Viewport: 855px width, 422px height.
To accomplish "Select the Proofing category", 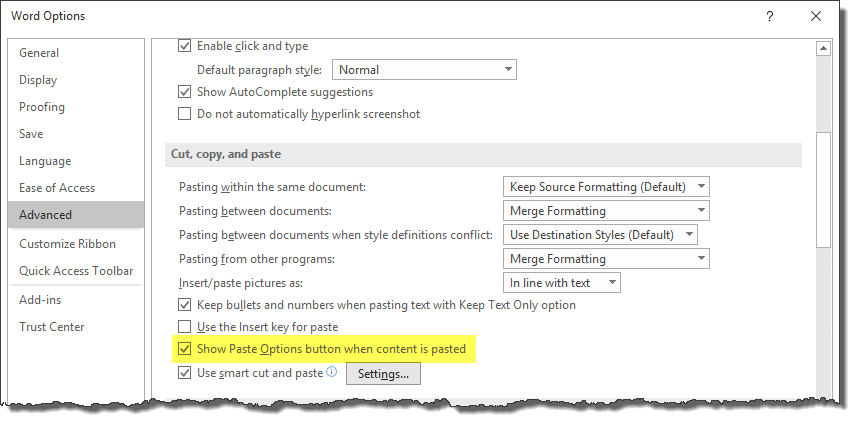I will (42, 107).
